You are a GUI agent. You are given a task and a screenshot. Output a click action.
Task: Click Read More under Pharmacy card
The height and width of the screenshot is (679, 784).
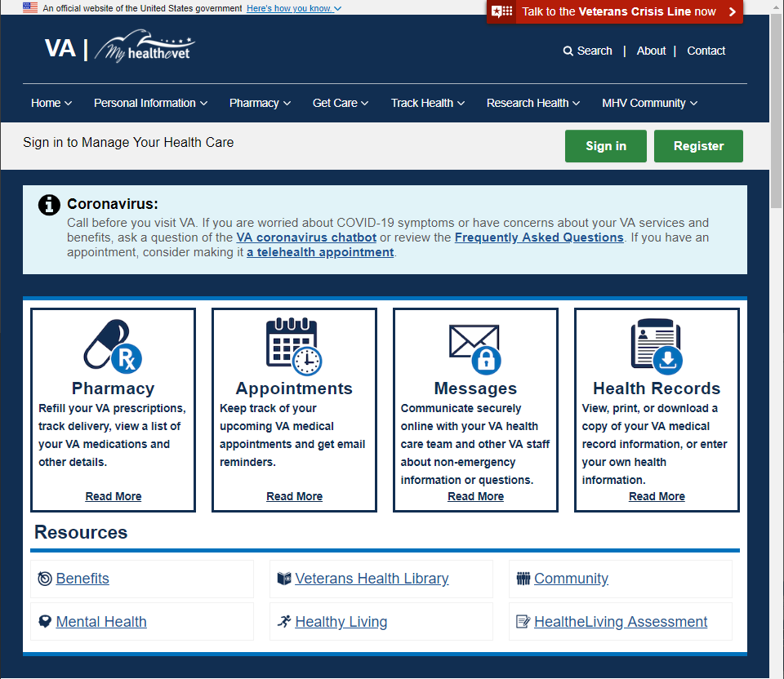114,497
